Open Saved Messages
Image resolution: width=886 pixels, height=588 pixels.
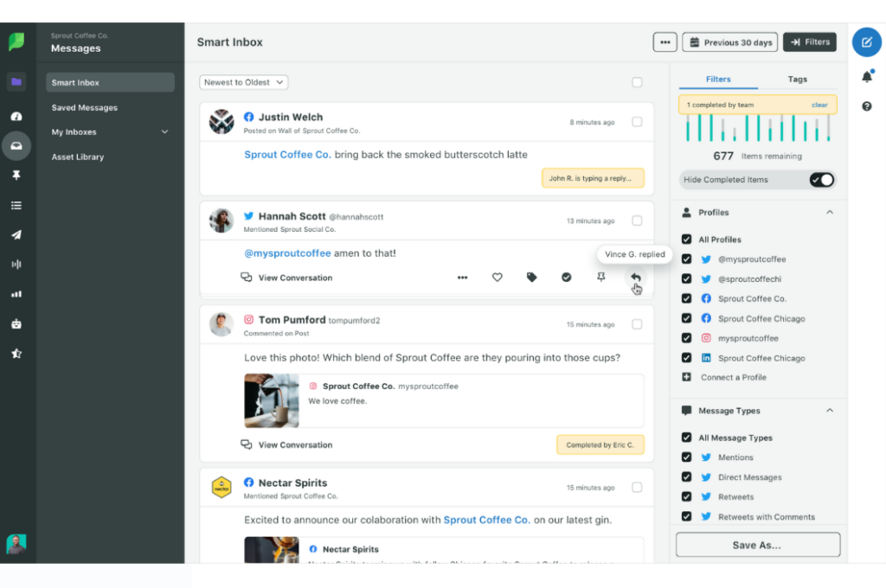pos(85,107)
